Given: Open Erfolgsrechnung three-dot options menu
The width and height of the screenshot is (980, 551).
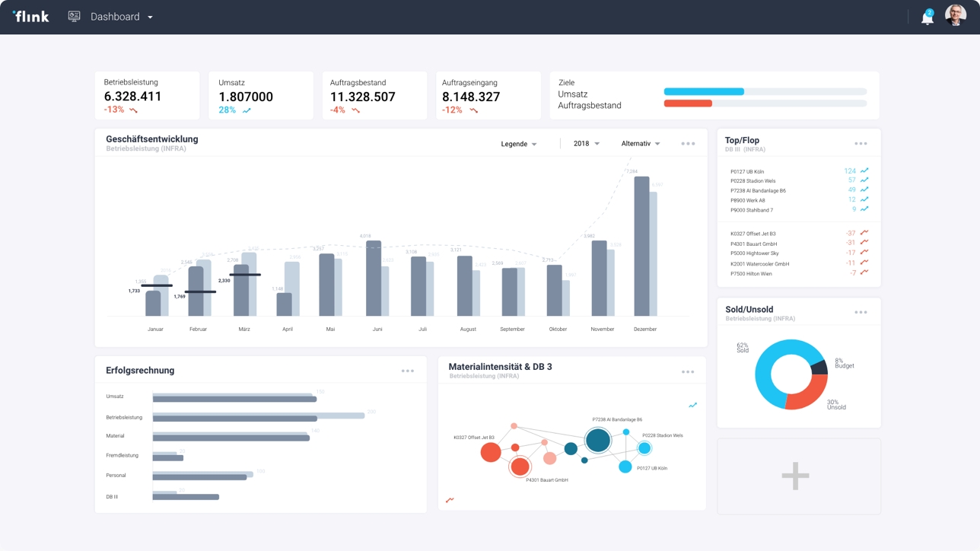Looking at the screenshot, I should click(x=408, y=371).
